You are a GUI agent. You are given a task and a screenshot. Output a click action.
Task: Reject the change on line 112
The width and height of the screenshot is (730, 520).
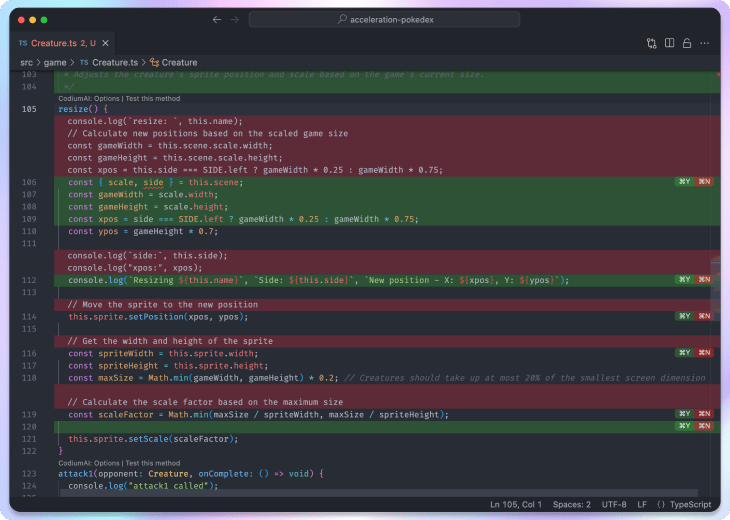click(x=704, y=280)
